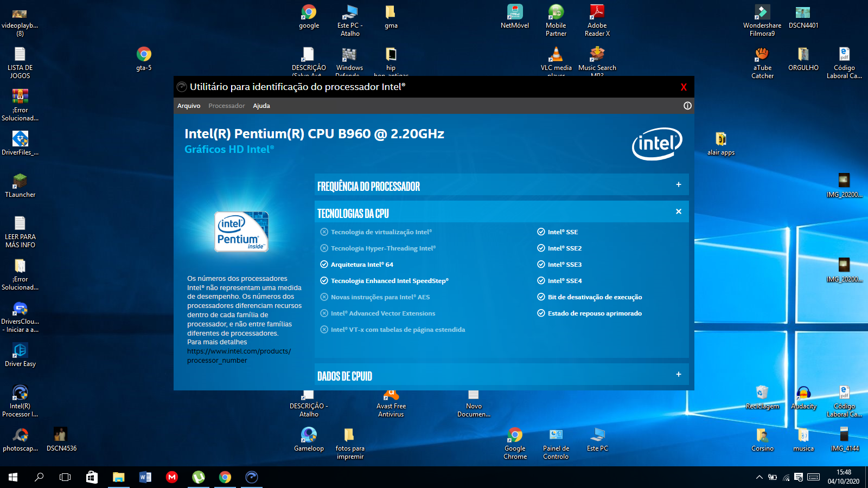The width and height of the screenshot is (868, 488).
Task: Click the Intel logo in the utility
Action: pyautogui.click(x=657, y=144)
